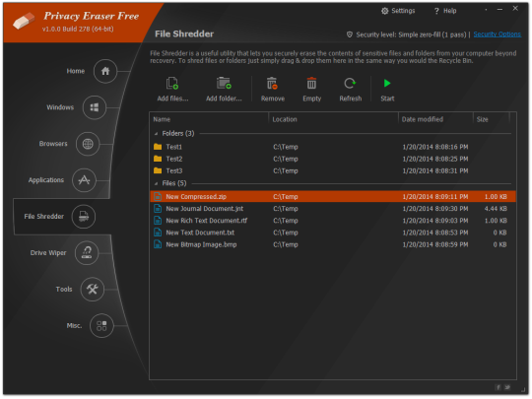Click the Empty trash toolbar icon

(311, 83)
